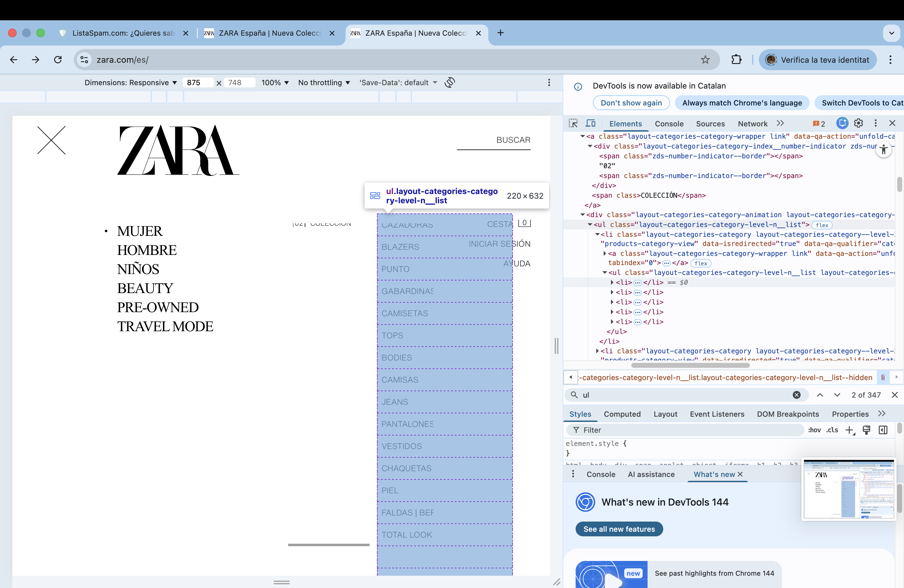Switch to the Computed styles tab

pyautogui.click(x=622, y=414)
